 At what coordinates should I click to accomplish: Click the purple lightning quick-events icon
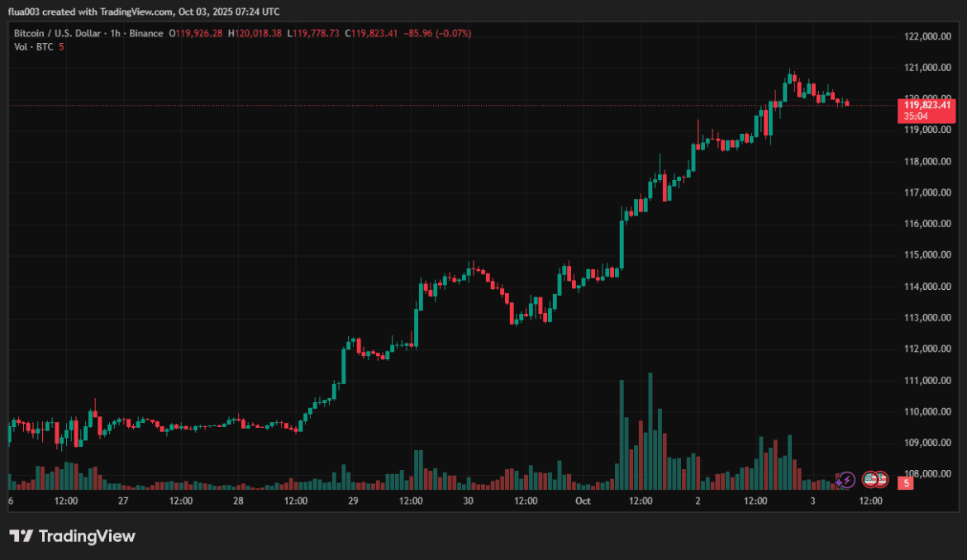847,479
